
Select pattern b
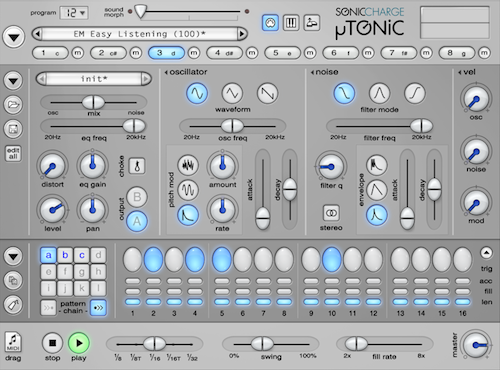(65, 255)
